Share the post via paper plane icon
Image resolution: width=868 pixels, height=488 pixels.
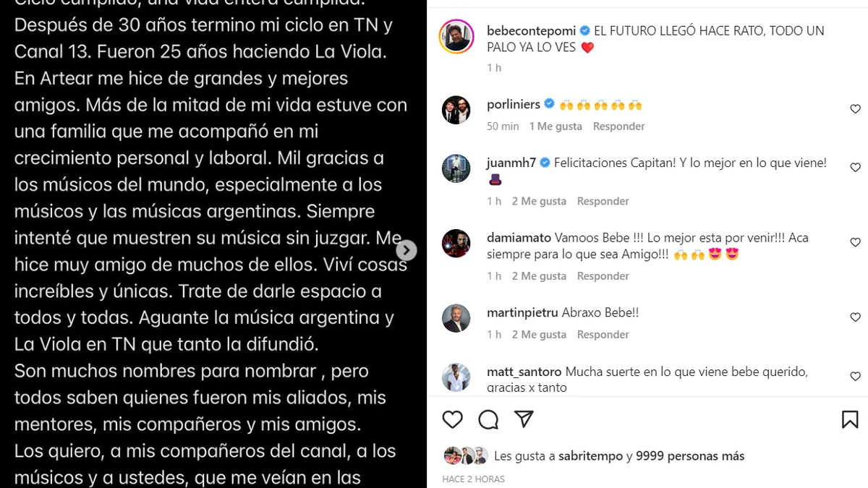coord(524,419)
